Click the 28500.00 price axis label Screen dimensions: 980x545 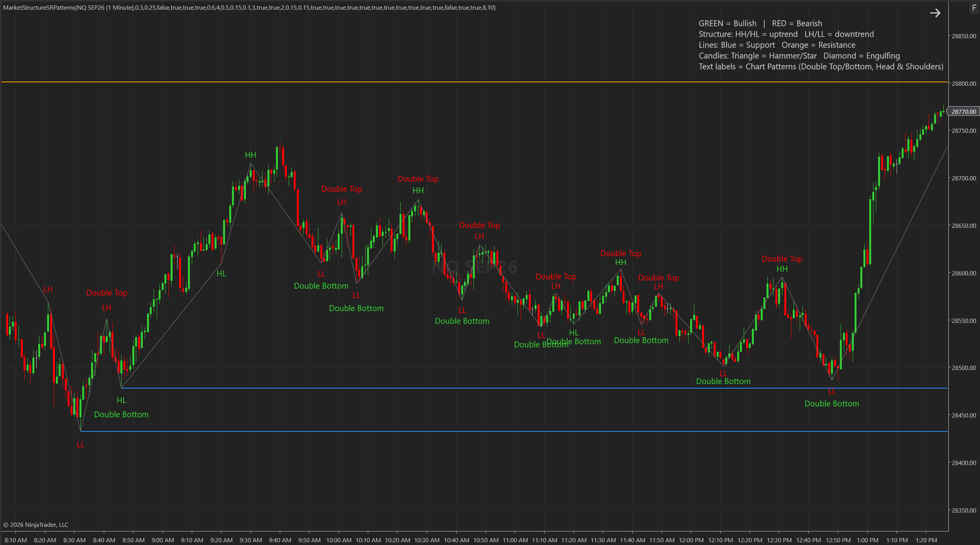[x=964, y=368]
